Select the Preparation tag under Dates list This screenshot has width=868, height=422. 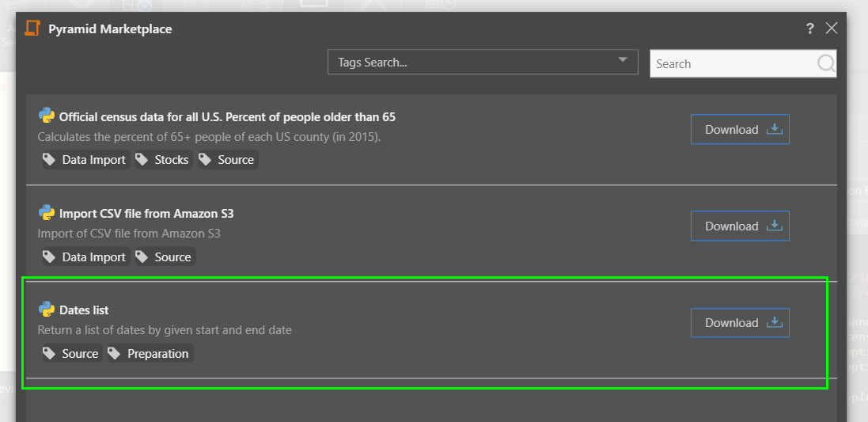pyautogui.click(x=150, y=354)
